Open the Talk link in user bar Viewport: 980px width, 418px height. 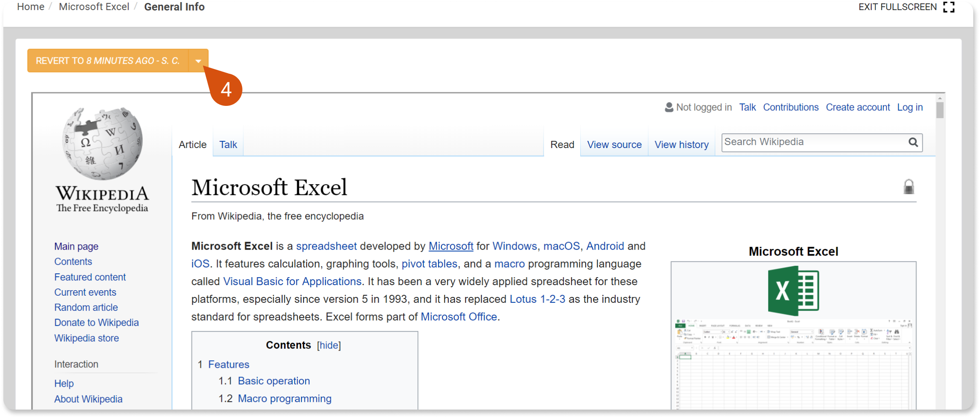[748, 108]
